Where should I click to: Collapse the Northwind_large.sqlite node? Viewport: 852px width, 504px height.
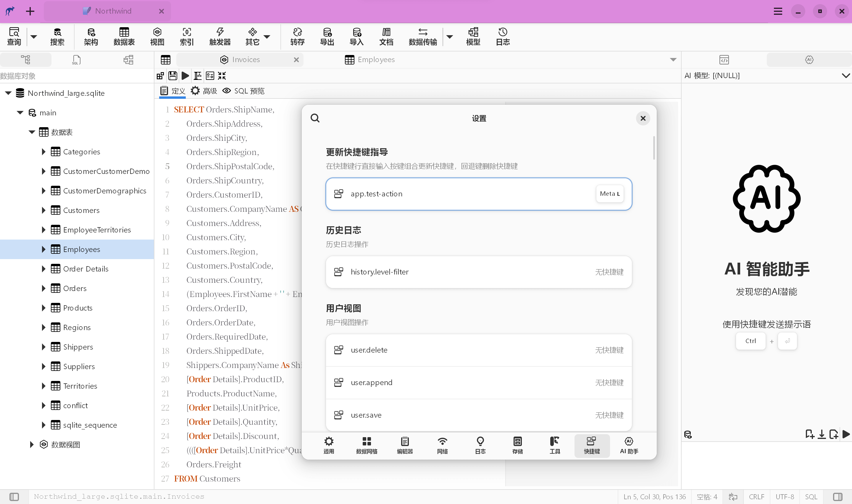click(x=9, y=93)
